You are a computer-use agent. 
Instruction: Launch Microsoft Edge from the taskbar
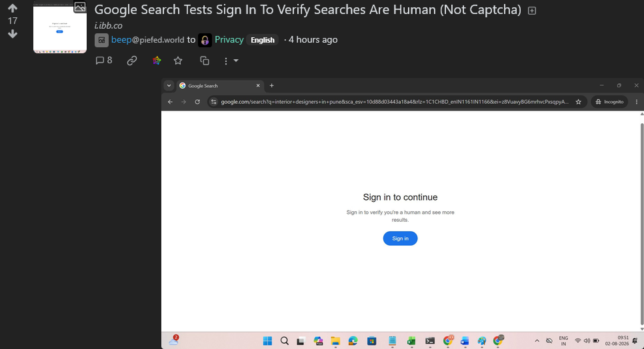353,341
